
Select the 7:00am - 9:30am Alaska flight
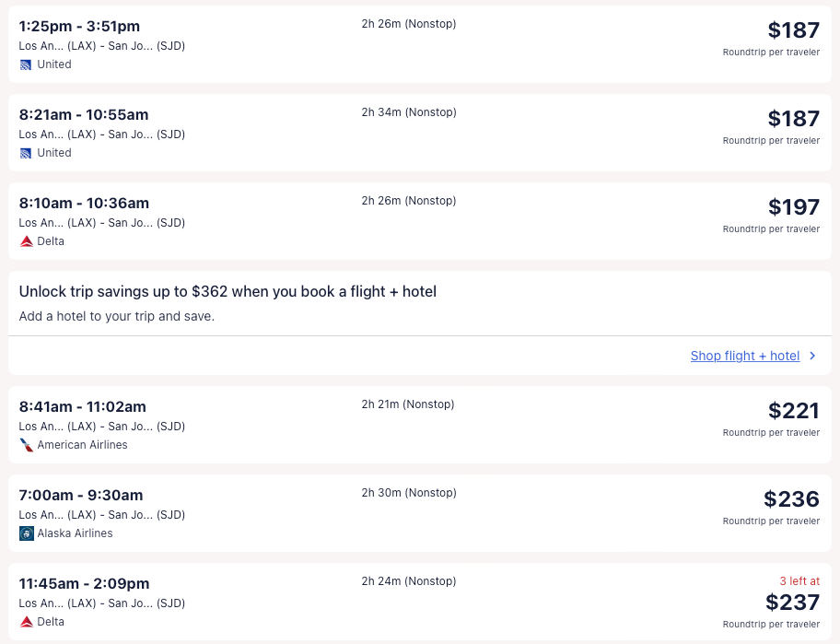(81, 495)
